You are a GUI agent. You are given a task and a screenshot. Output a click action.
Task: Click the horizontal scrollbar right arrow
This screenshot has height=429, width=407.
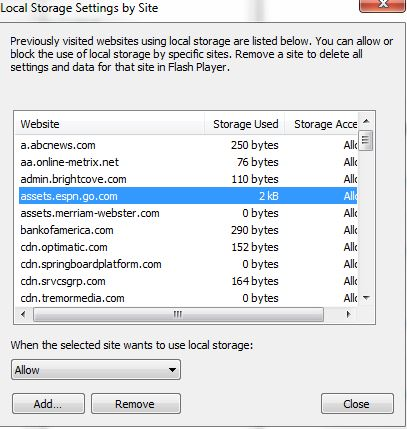349,314
